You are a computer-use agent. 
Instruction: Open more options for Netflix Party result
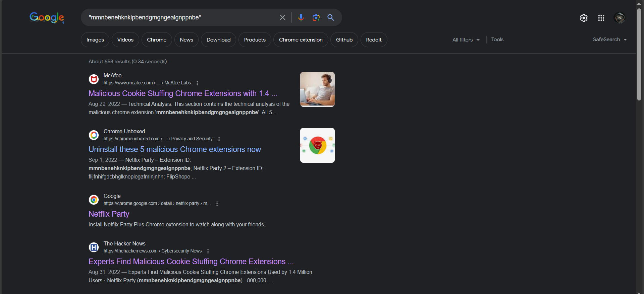click(x=217, y=204)
